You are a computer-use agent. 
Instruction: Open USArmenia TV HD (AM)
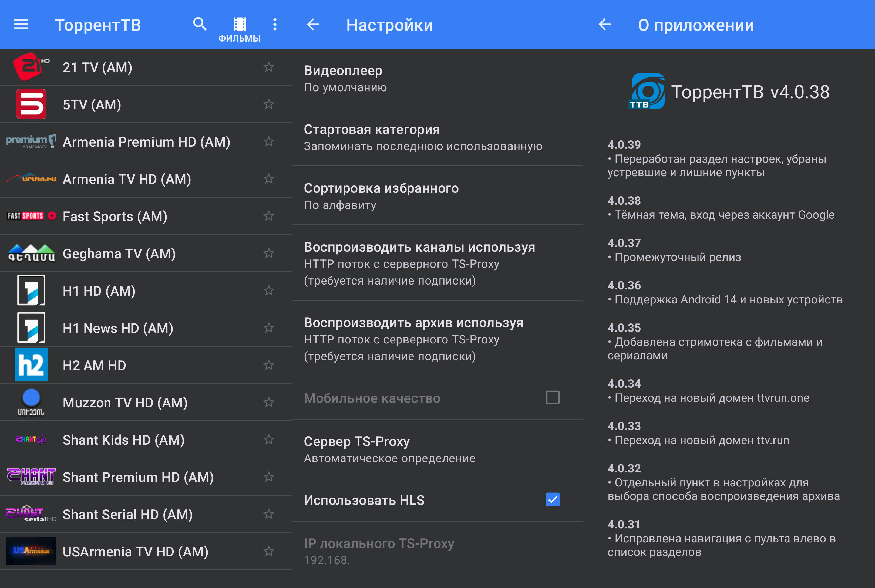(x=146, y=551)
